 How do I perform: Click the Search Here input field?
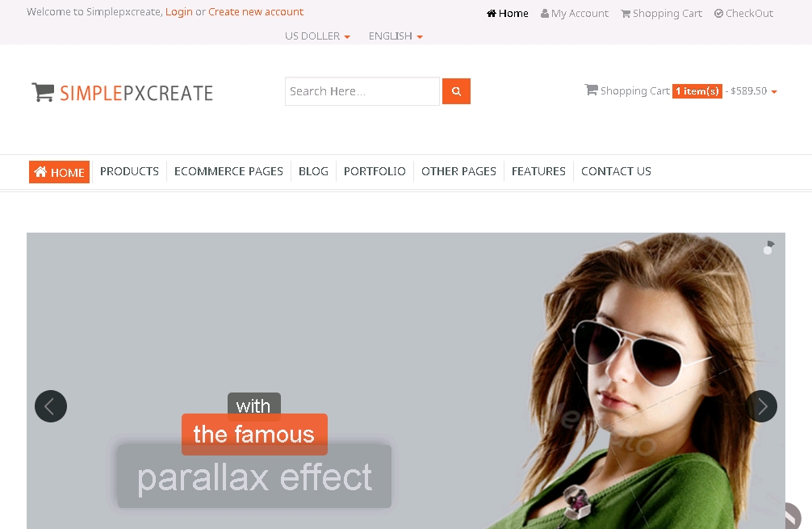(362, 91)
